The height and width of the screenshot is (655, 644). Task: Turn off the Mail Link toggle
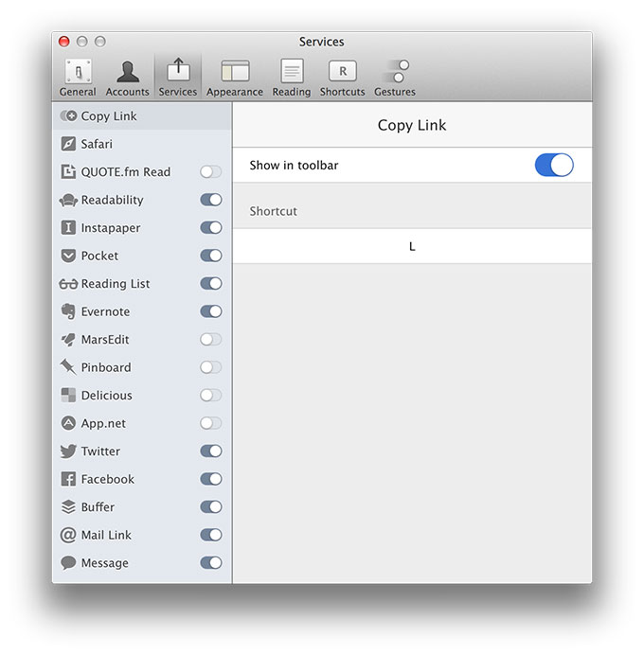coord(210,535)
